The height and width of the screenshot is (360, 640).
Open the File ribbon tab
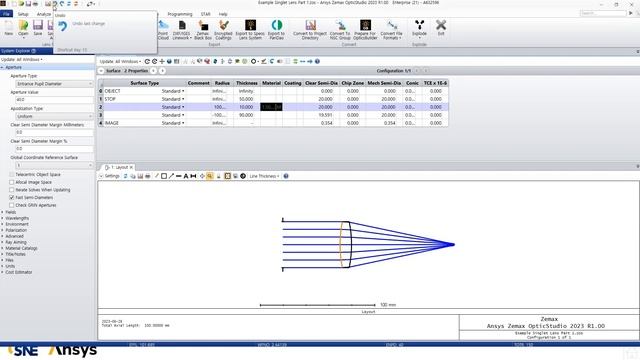click(x=7, y=14)
